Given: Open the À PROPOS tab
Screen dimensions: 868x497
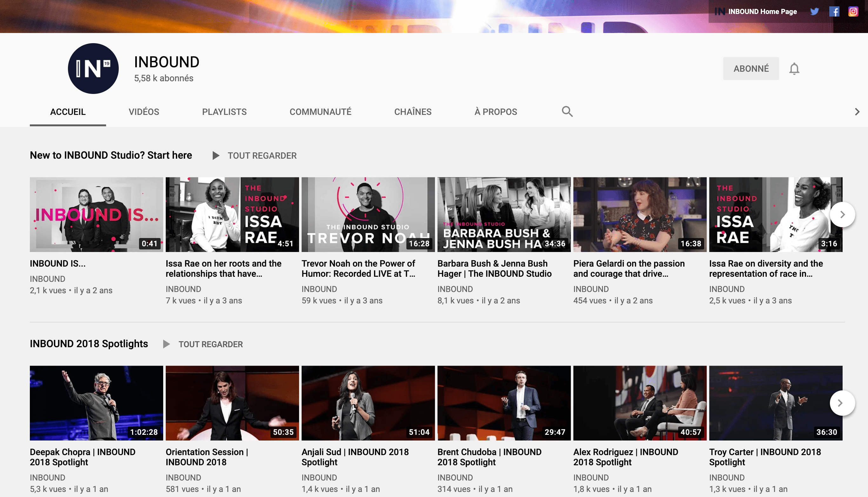Looking at the screenshot, I should [x=496, y=112].
